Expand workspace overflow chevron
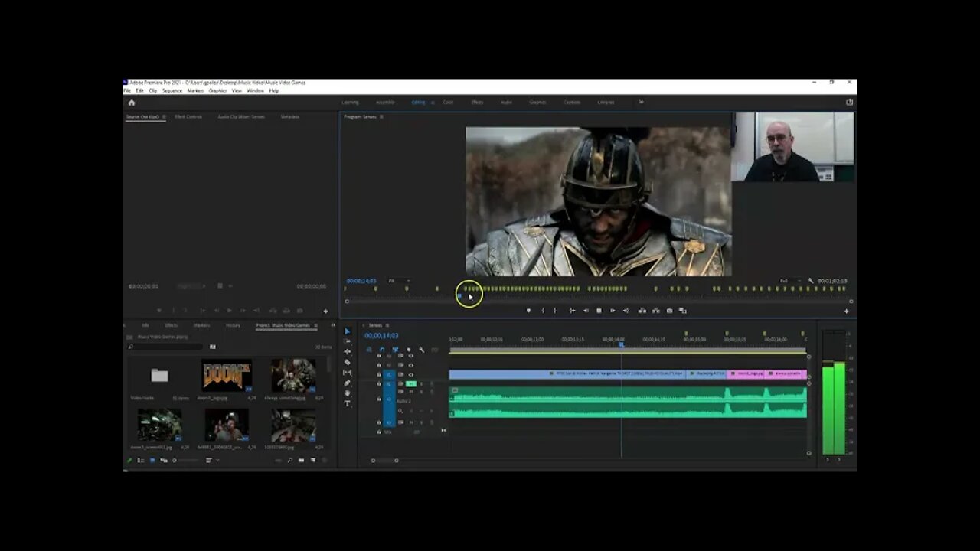The width and height of the screenshot is (980, 551). (641, 102)
